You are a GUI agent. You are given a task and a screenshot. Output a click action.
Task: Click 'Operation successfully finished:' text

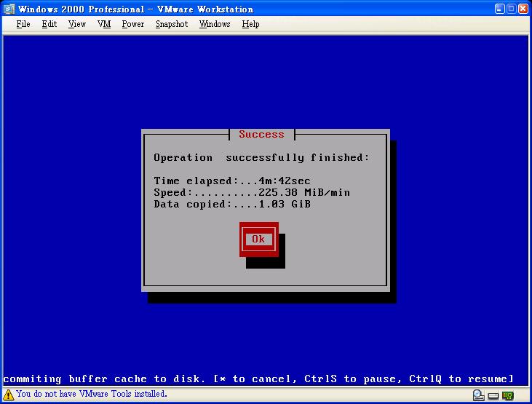261,157
